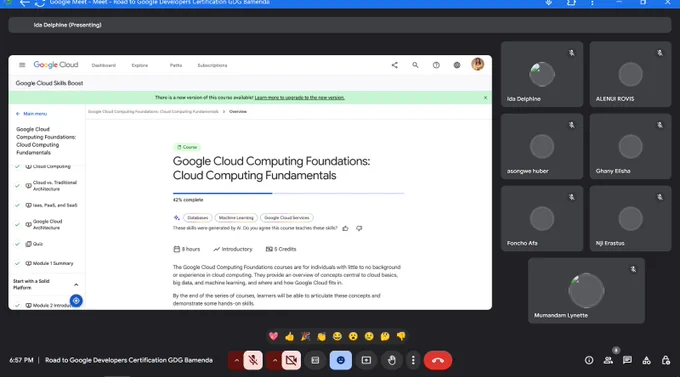Toggle the camera off button
Screen dimensions: 680x377
[291, 360]
